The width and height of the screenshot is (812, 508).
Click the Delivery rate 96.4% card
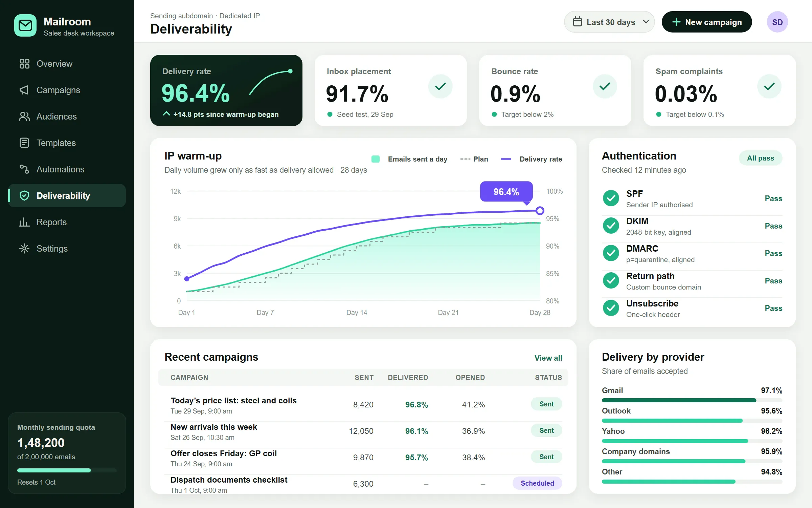point(226,90)
